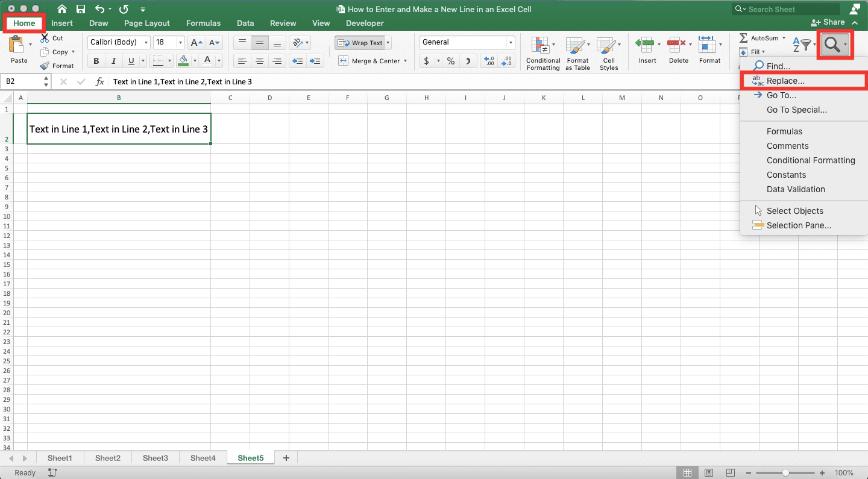Open the Page Layout ribbon tab

click(x=147, y=23)
